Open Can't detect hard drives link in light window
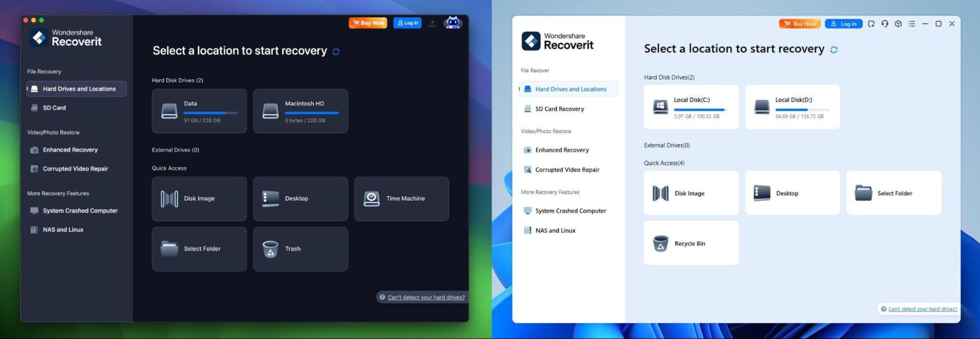This screenshot has height=339, width=980. click(923, 309)
